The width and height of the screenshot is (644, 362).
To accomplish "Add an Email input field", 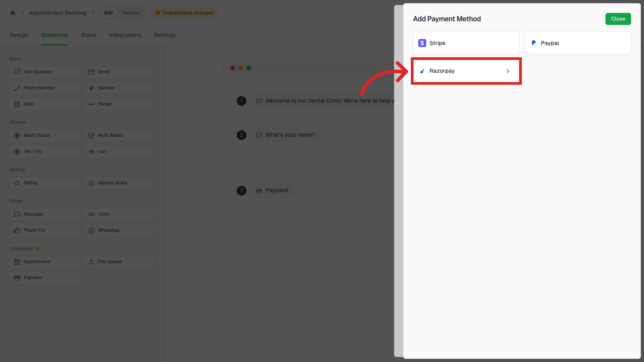I will point(120,72).
